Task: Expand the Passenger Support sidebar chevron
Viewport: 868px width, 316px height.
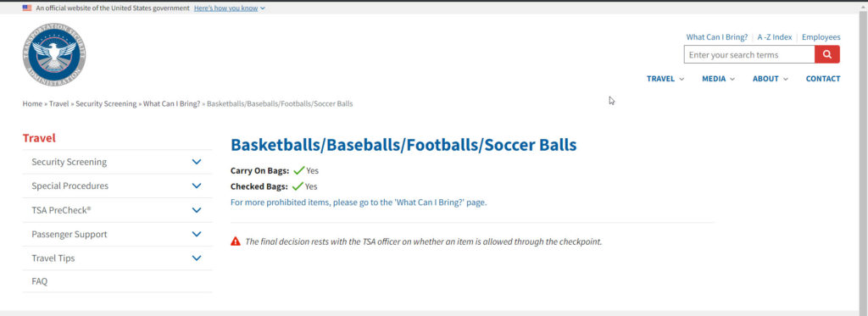Action: click(x=197, y=234)
